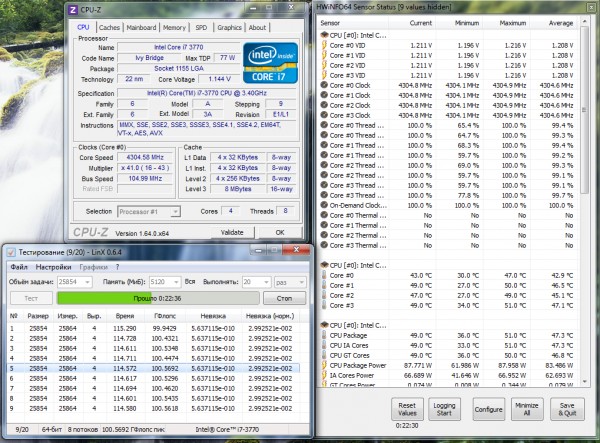Click the CPU Package temperature icon
The image size is (600, 443).
pos(324,335)
